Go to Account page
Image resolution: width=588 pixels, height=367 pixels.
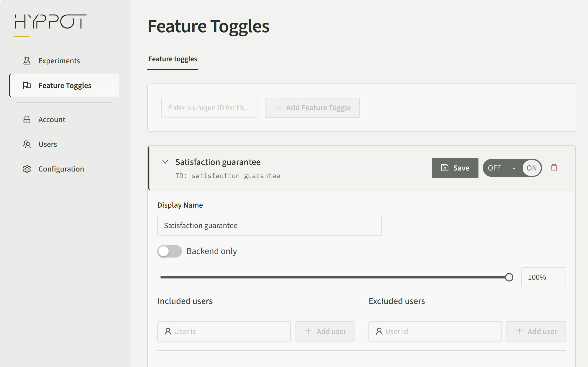pyautogui.click(x=64, y=120)
